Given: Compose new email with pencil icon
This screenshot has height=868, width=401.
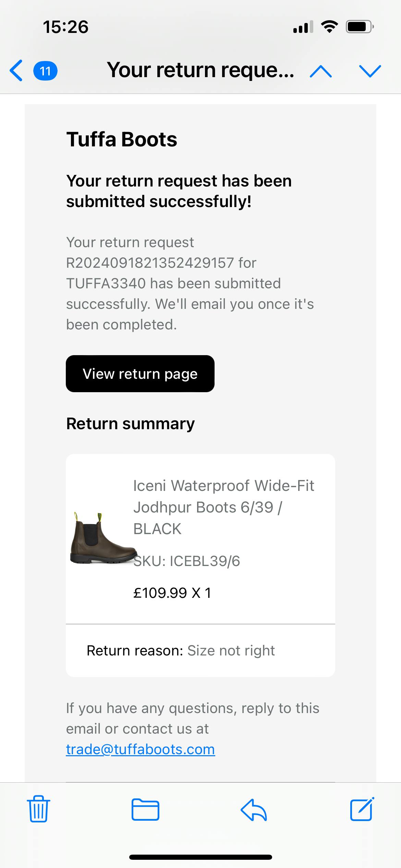Looking at the screenshot, I should click(x=362, y=809).
